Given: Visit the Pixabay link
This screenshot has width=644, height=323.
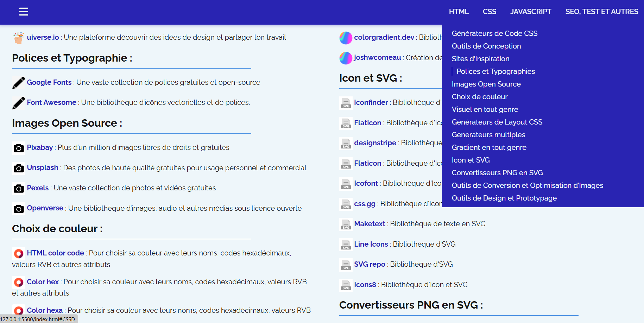Looking at the screenshot, I should 40,147.
